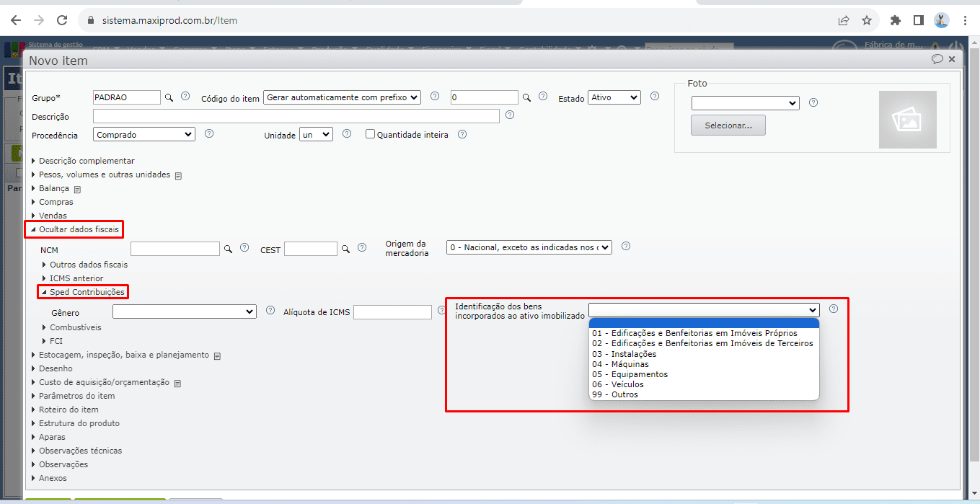Collapse Identificação dos bens dropdown
Image resolution: width=980 pixels, height=504 pixels.
pos(704,310)
